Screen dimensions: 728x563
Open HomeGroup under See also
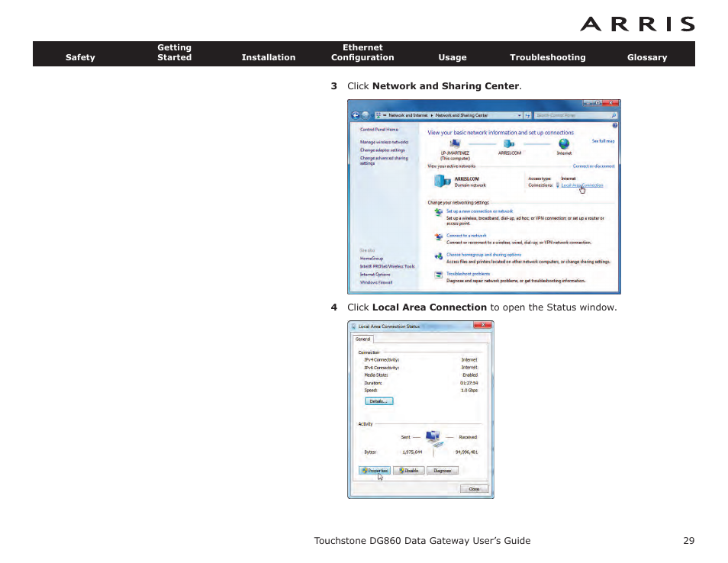point(372,259)
